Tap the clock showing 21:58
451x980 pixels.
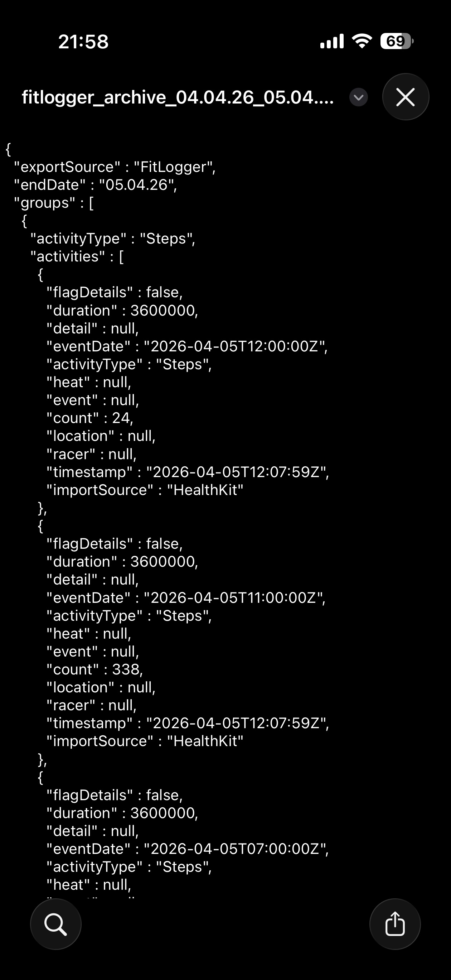83,42
